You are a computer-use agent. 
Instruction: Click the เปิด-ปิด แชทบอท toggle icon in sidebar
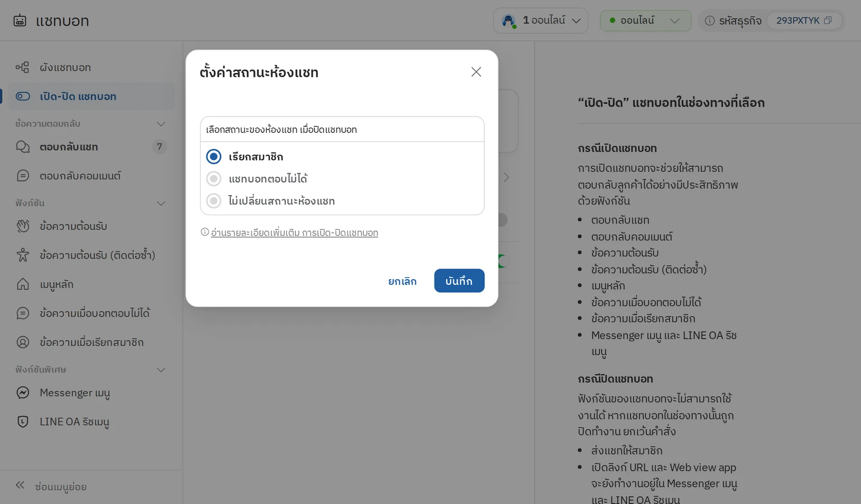pyautogui.click(x=22, y=96)
